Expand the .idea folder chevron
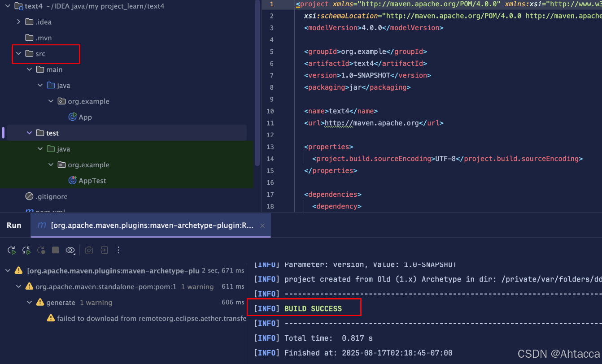 point(18,22)
